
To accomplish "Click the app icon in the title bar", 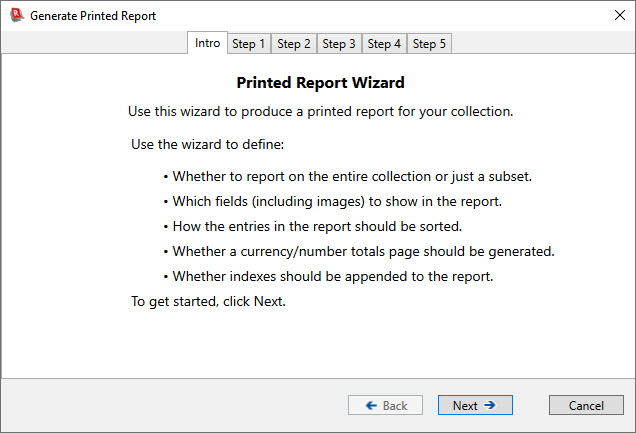I will (16, 15).
